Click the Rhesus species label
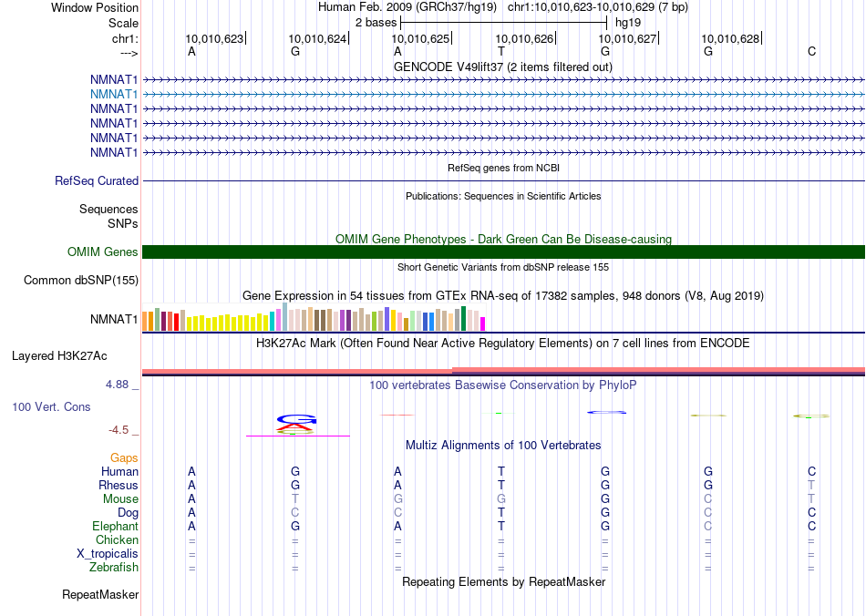 tap(119, 485)
